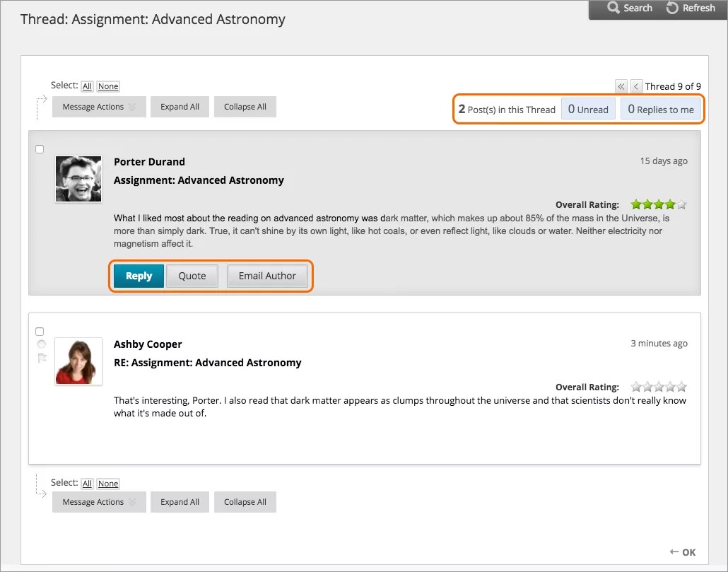
Task: Open the top Message Actions dropdown
Action: point(99,107)
